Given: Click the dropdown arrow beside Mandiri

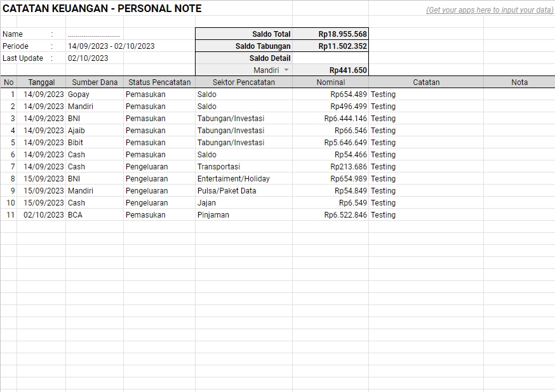Looking at the screenshot, I should 286,70.
